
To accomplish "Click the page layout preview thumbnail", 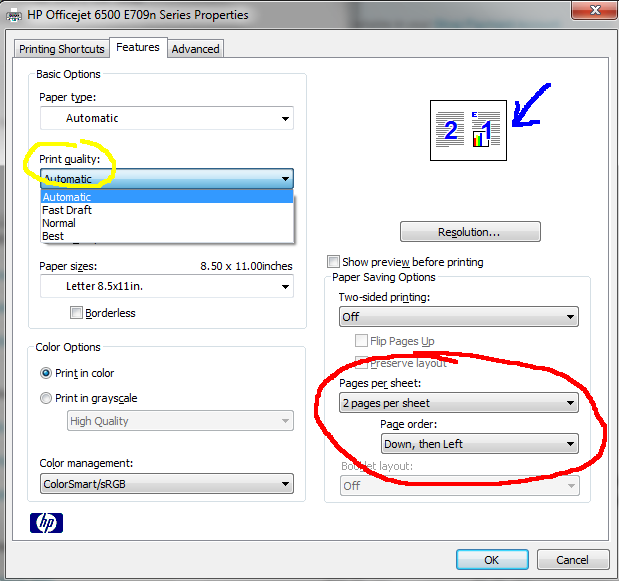I will 468,130.
